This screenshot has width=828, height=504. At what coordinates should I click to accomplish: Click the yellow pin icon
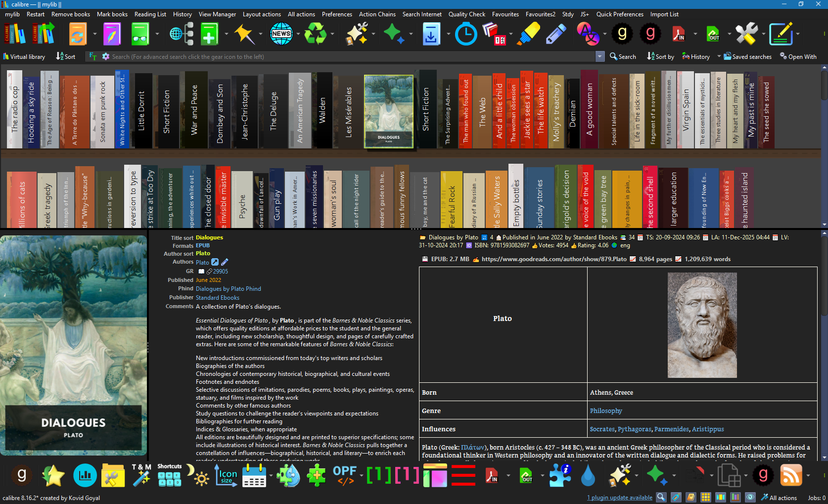pos(244,34)
